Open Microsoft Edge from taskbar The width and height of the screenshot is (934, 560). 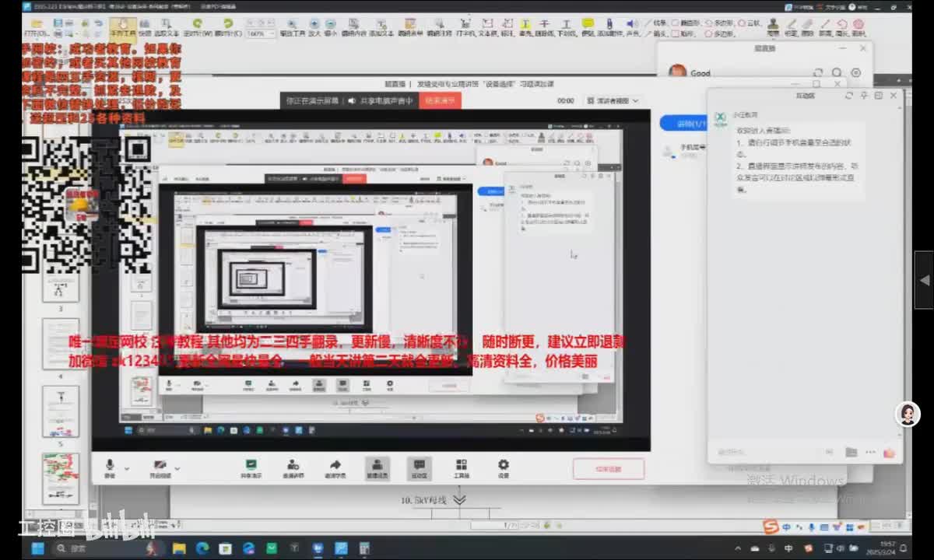coord(202,548)
